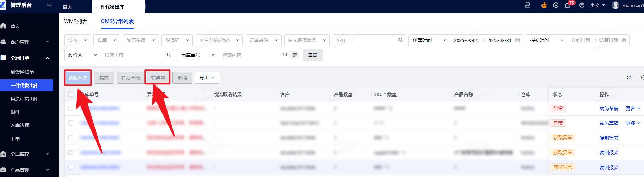Click the table refresh icon

[629, 78]
